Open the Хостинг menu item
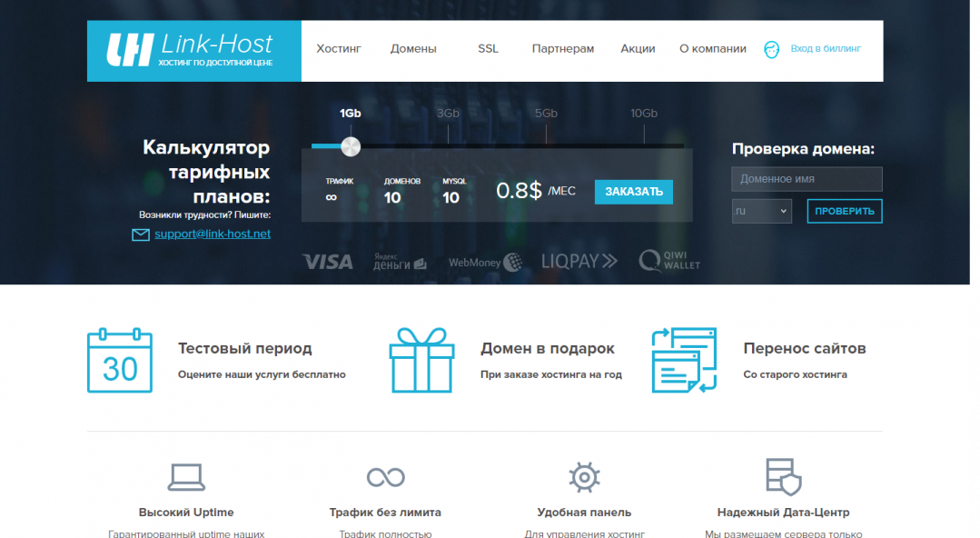The height and width of the screenshot is (538, 980). (x=339, y=49)
